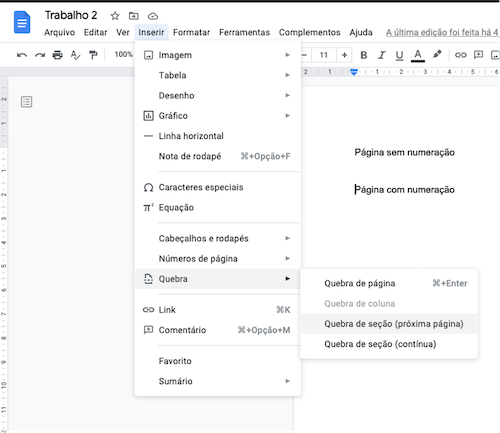The height and width of the screenshot is (433, 500).
Task: Toggle underline formatting
Action: click(x=399, y=55)
